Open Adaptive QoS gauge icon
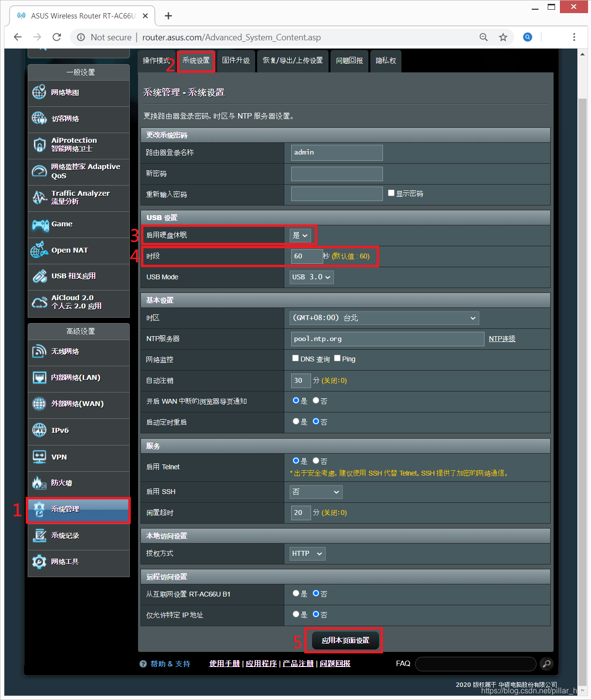The width and height of the screenshot is (591, 700). (39, 171)
